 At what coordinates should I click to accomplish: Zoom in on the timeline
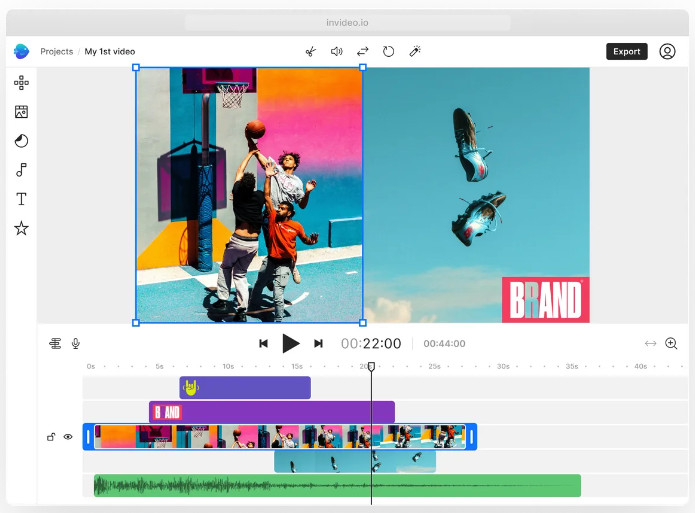pos(671,344)
